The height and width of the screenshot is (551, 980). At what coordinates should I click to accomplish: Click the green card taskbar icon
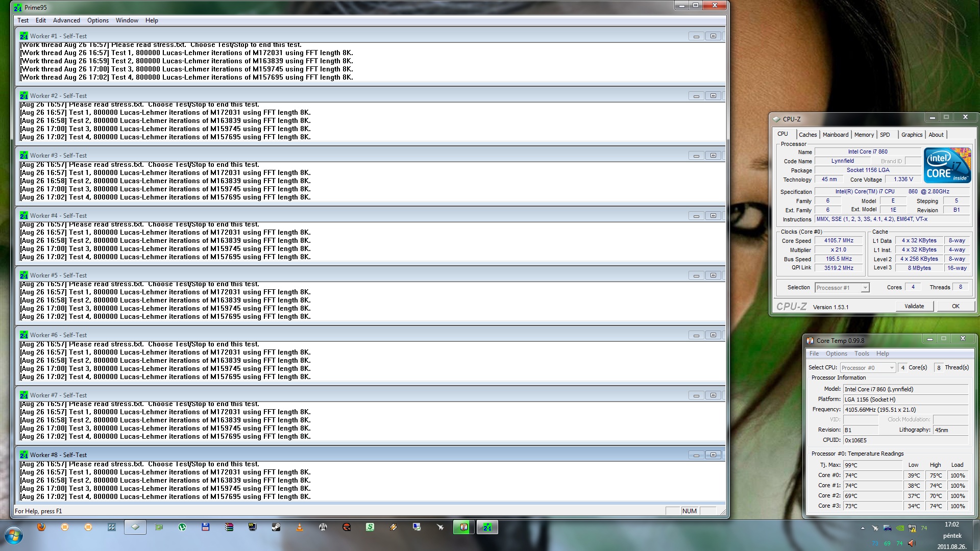(x=159, y=527)
